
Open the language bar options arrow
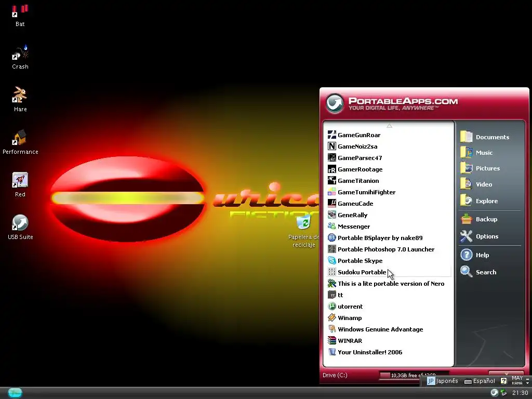[x=528, y=383]
